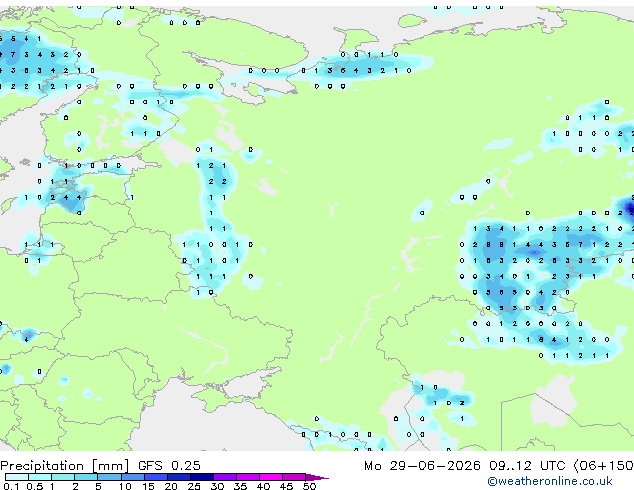This screenshot has height=490, width=634.
Task: Select the 2–5 mm legend color swatch
Action: 86,477
